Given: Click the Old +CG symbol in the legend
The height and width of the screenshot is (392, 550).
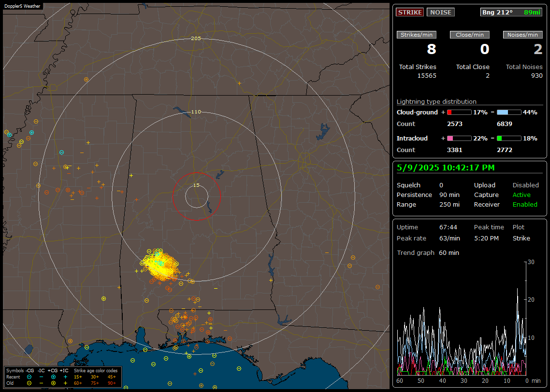Looking at the screenshot, I should pos(53,383).
